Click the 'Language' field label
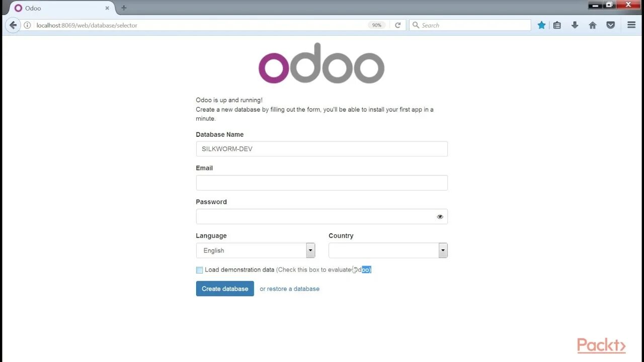The image size is (644, 362). [211, 236]
